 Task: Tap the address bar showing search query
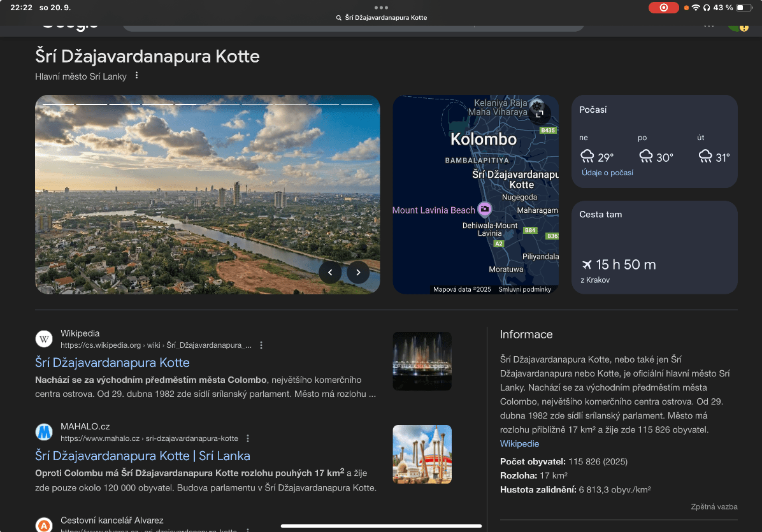[x=381, y=18]
